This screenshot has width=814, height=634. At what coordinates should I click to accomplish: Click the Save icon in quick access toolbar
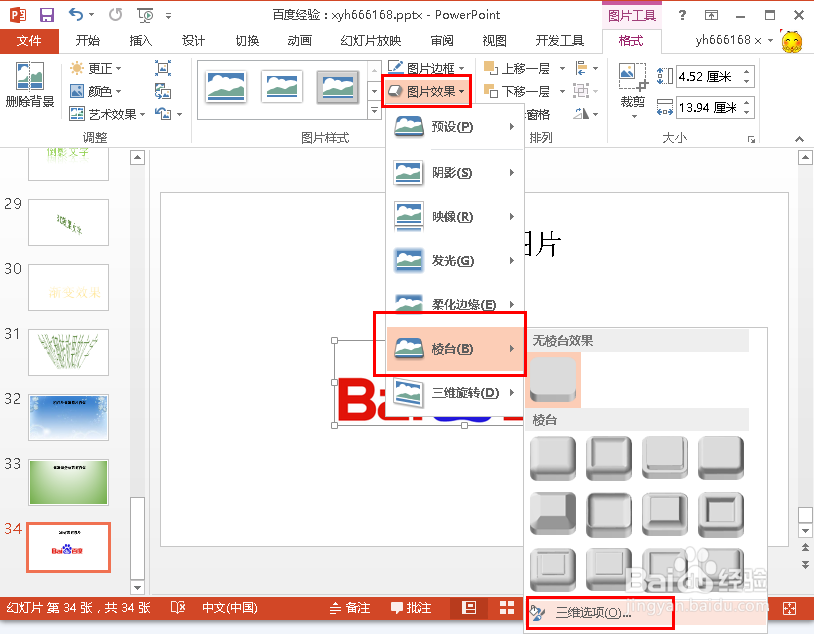47,15
